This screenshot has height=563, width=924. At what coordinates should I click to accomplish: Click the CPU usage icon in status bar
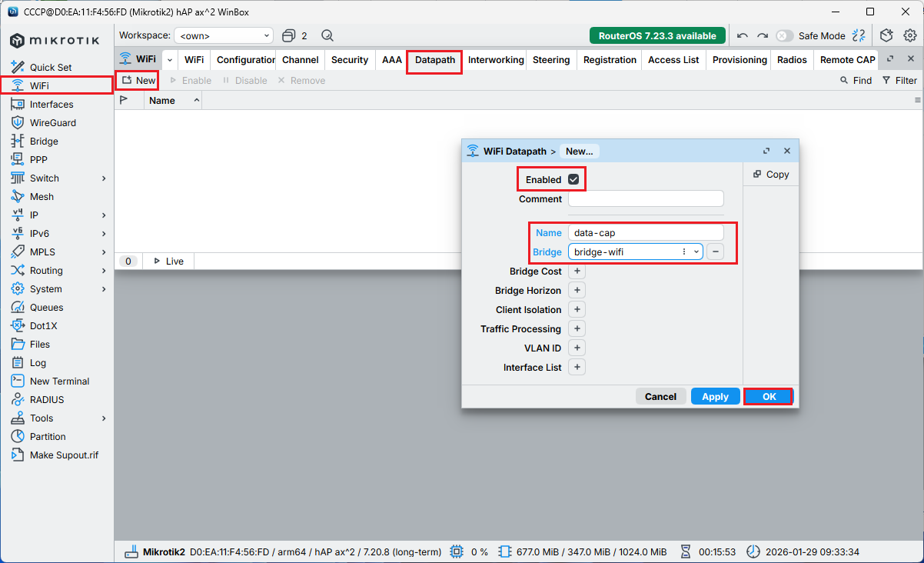click(x=457, y=551)
